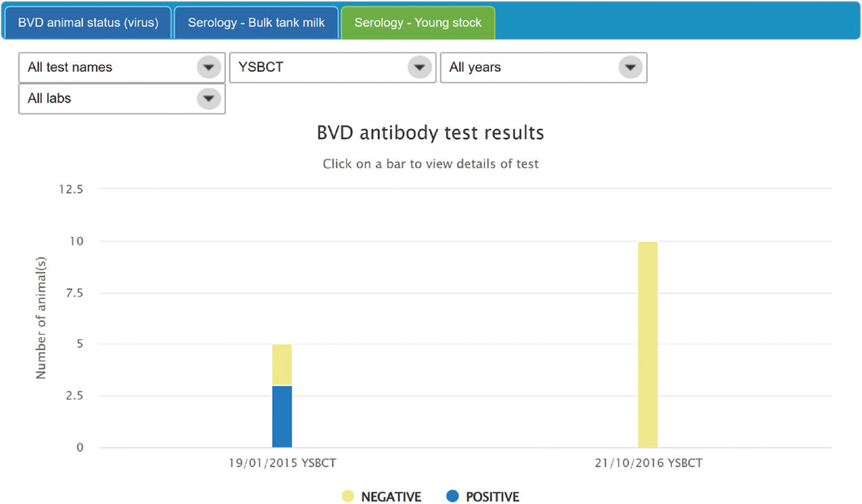Open the YSBCT test type combo box
862x504 pixels.
(319, 67)
